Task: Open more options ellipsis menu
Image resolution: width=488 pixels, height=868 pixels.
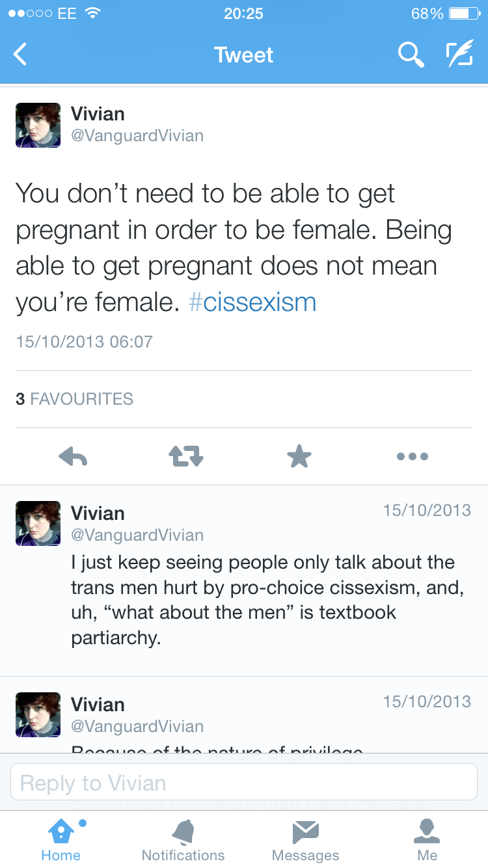Action: coord(413,457)
